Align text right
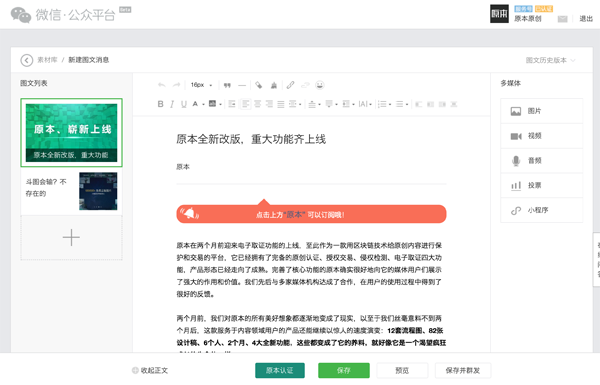Viewport: 600px width, 385px height. [x=269, y=104]
